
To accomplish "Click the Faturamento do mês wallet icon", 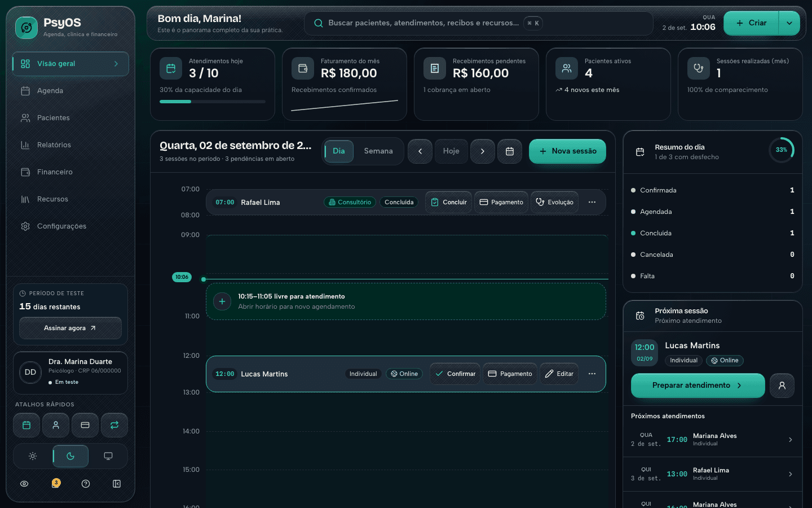I will pyautogui.click(x=303, y=68).
